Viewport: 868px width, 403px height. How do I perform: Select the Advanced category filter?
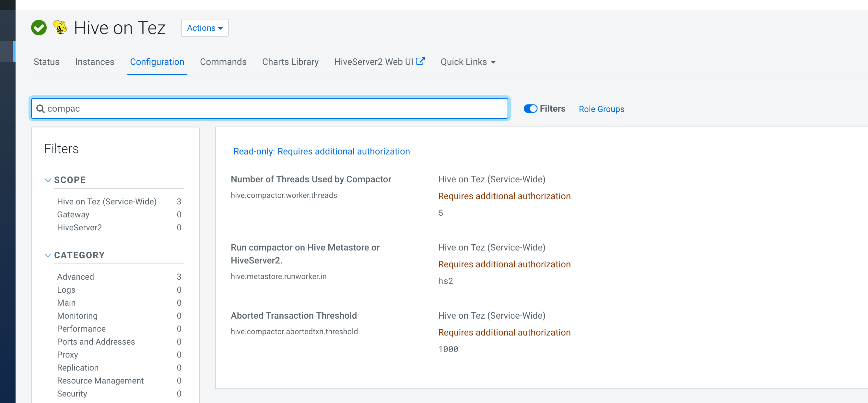click(x=75, y=276)
